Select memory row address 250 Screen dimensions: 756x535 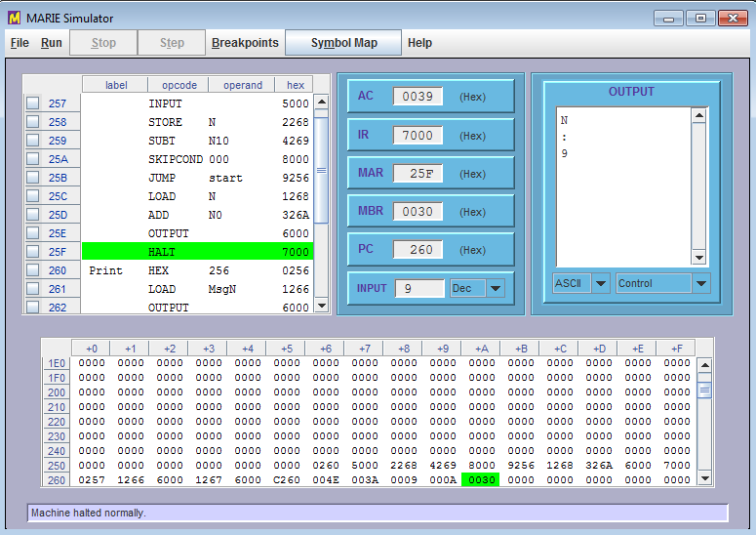coord(58,466)
